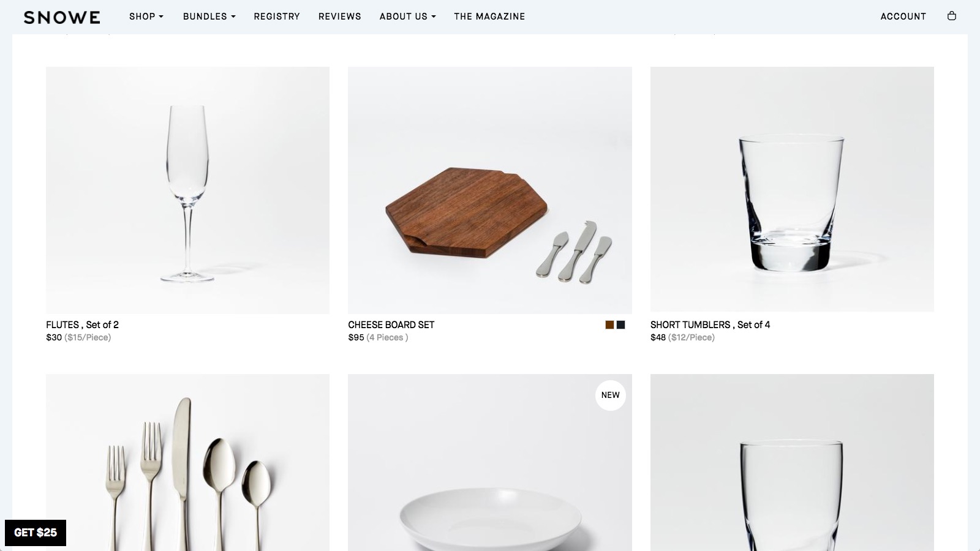
Task: Open the ACCOUNT page
Action: (903, 17)
